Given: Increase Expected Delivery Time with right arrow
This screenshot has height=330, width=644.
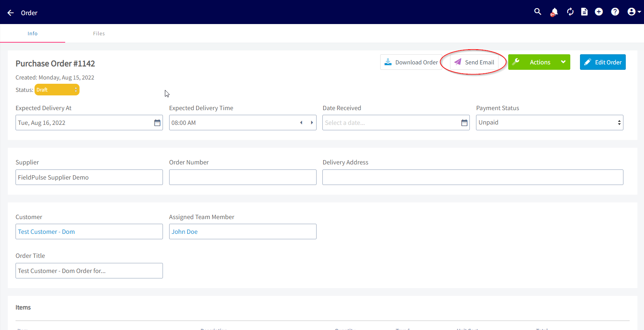Looking at the screenshot, I should [x=312, y=123].
